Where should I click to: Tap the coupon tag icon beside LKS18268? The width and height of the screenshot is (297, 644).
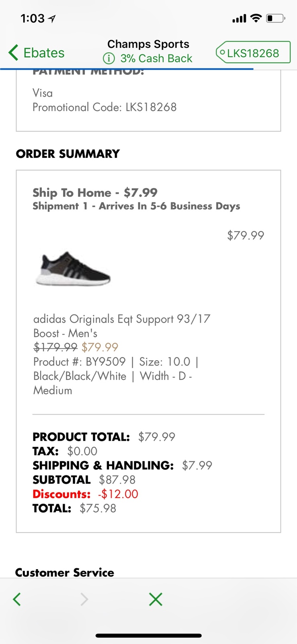(221, 53)
